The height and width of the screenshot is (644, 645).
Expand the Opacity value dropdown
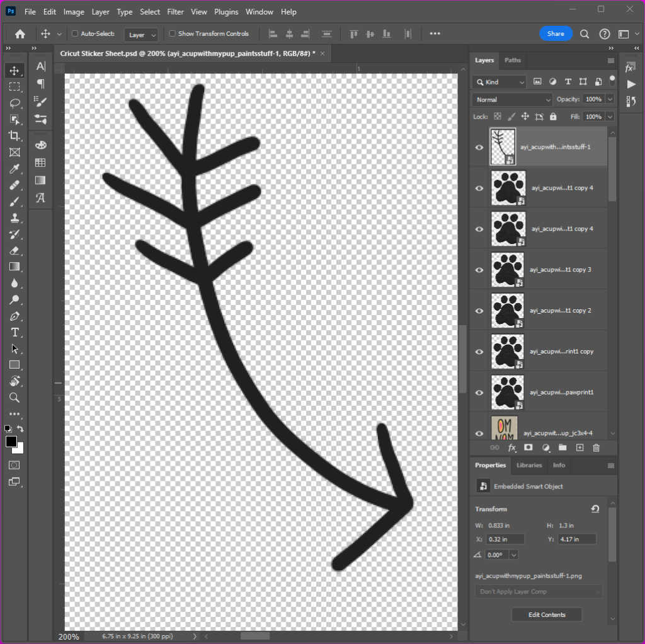click(608, 100)
